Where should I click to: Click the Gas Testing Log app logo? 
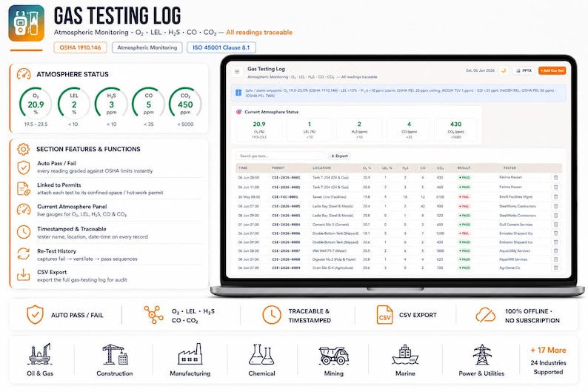26,23
